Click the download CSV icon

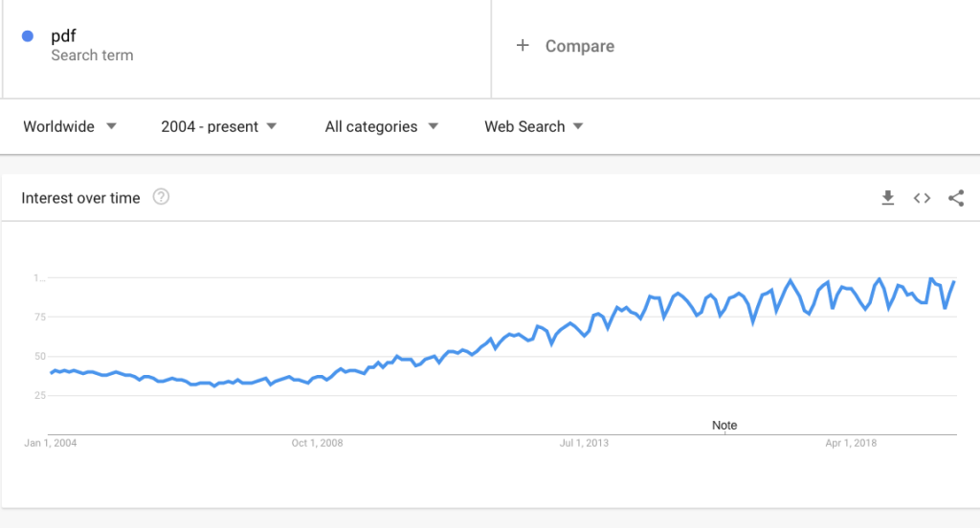(x=887, y=198)
